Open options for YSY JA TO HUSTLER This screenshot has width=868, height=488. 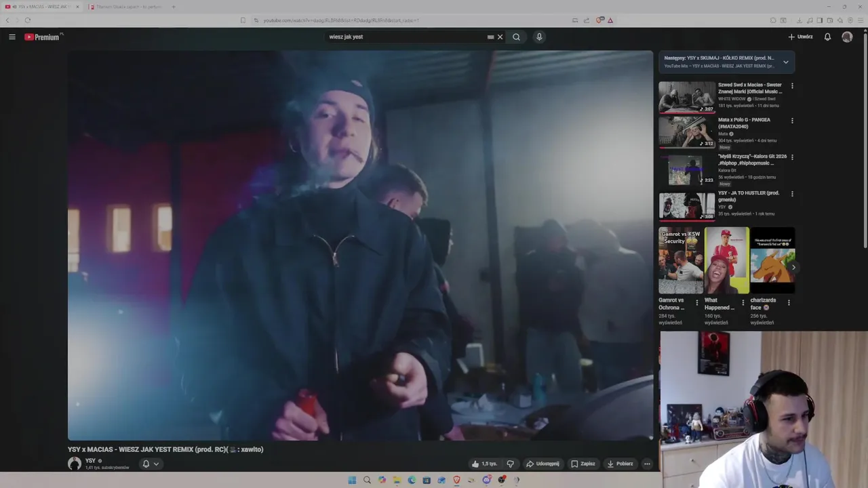click(792, 194)
